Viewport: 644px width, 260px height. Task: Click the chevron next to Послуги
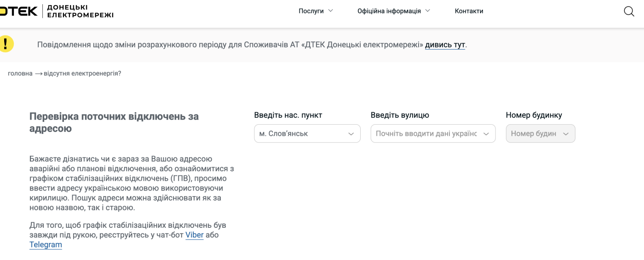click(x=330, y=11)
